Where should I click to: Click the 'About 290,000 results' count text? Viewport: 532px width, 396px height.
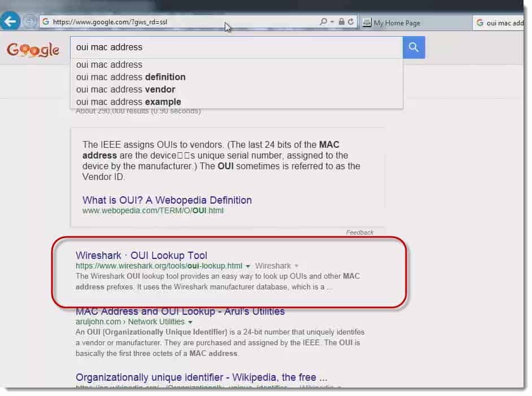138,111
